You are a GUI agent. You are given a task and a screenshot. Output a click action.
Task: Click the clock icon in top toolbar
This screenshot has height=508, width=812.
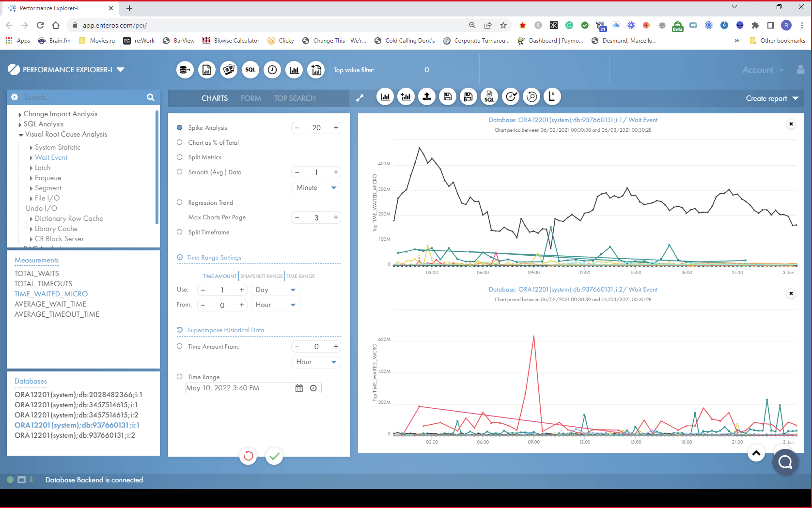[x=272, y=70]
